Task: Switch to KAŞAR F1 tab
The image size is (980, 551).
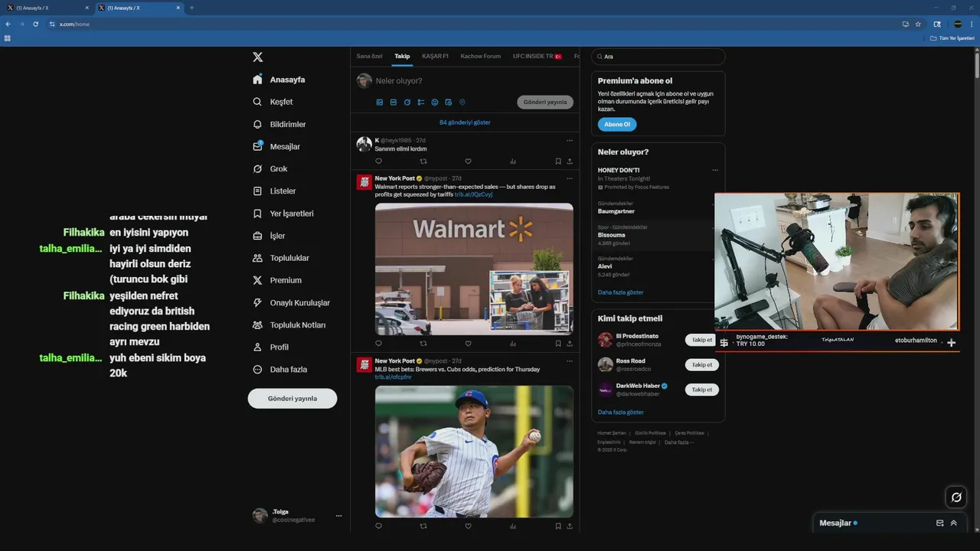Action: [x=435, y=56]
